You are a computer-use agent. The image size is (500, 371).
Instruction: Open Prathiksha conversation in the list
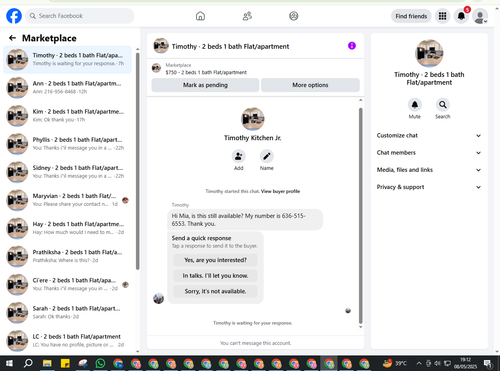click(67, 256)
